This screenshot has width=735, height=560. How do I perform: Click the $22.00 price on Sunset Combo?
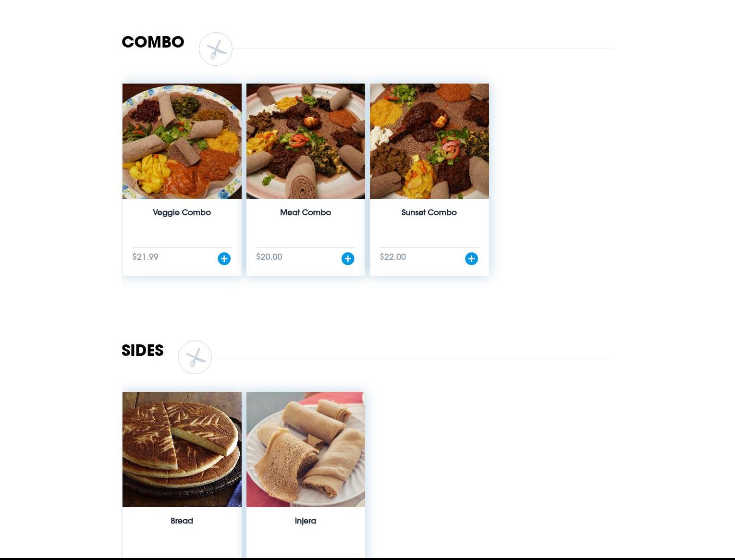click(393, 257)
